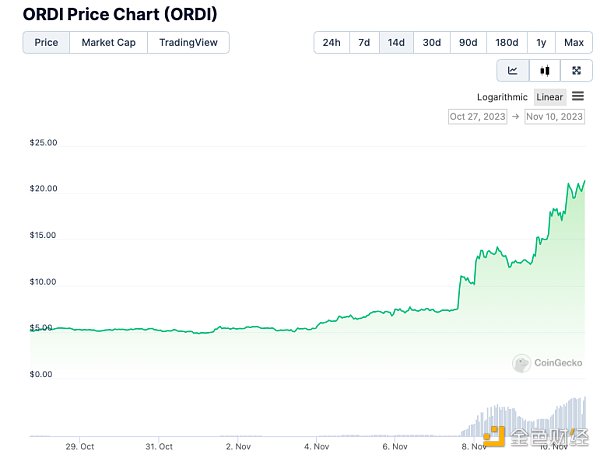Set the range to 30d
The height and width of the screenshot is (458, 600).
431,42
